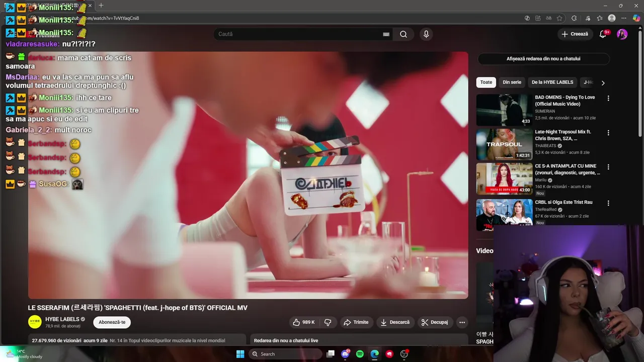Open HYBE LABELS channel avatar
644x362 pixels.
tap(35, 322)
